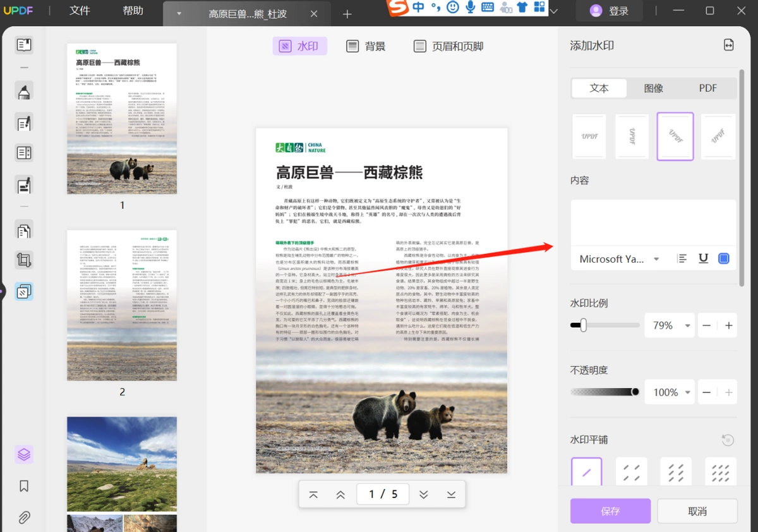This screenshot has width=758, height=532.
Task: Open the reader mode icon in left sidebar
Action: click(24, 45)
